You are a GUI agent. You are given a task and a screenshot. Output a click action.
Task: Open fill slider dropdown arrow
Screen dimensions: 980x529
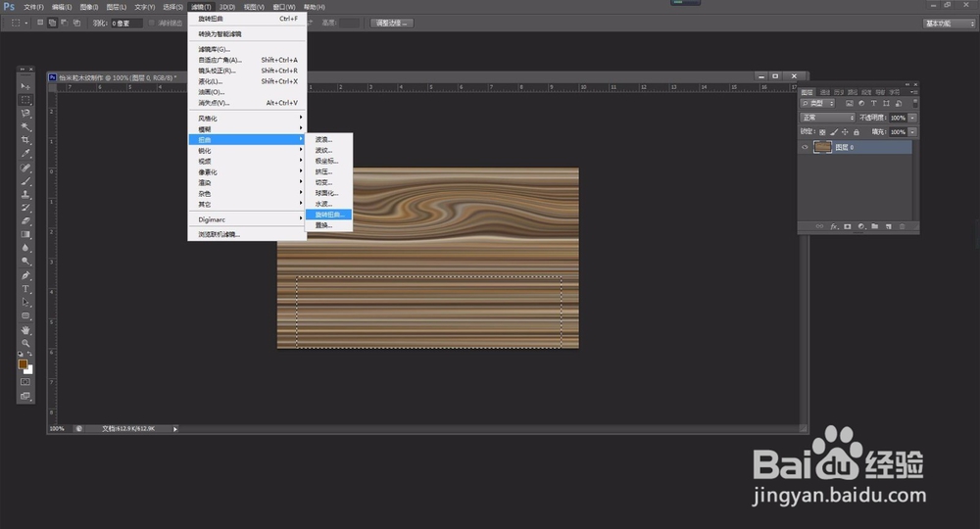(912, 132)
